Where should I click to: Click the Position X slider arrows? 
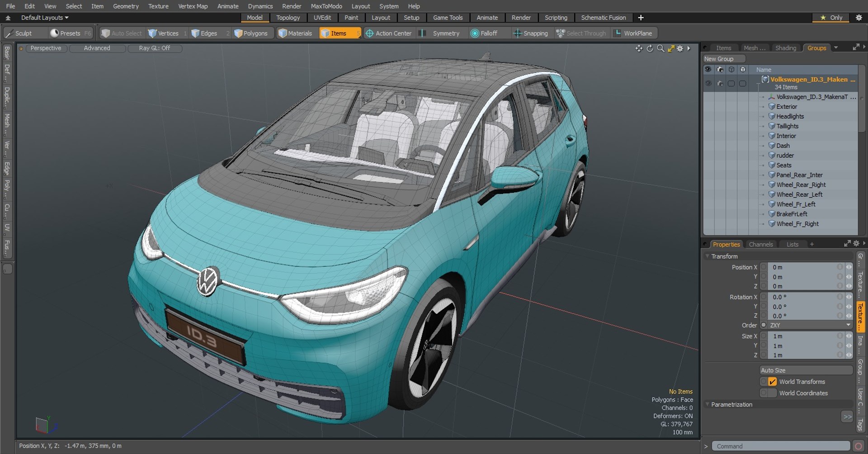[849, 267]
